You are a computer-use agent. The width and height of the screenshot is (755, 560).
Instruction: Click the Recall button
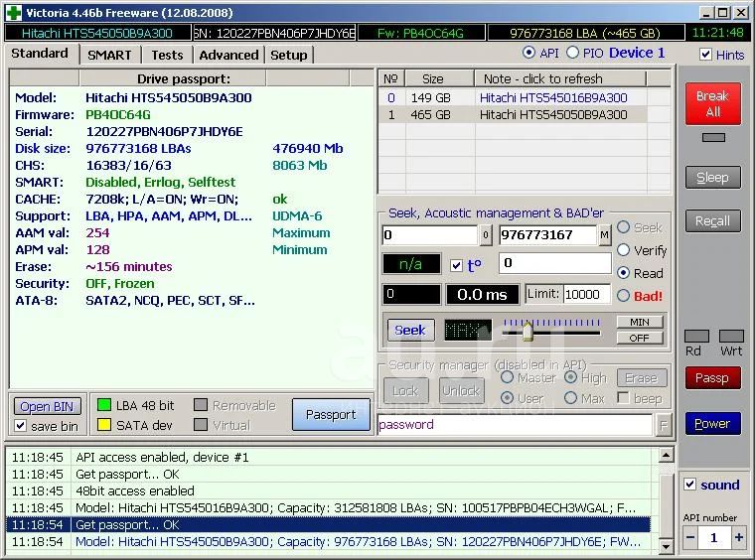point(712,220)
